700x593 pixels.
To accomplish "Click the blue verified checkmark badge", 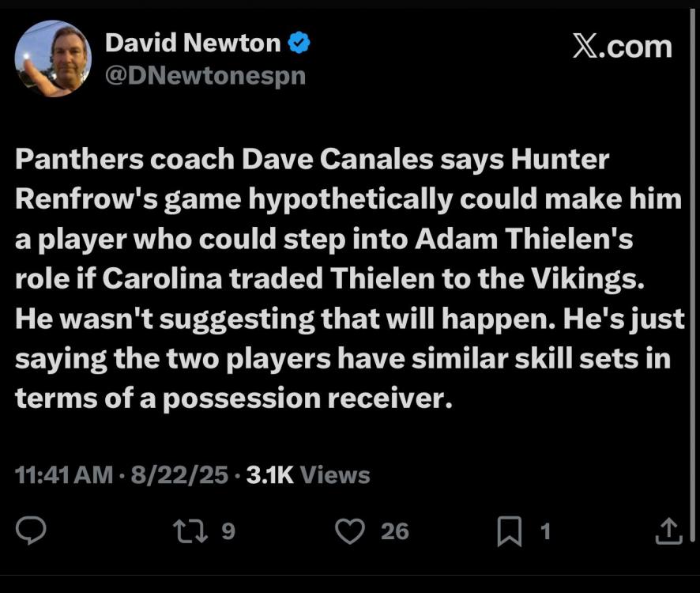I will (x=299, y=43).
